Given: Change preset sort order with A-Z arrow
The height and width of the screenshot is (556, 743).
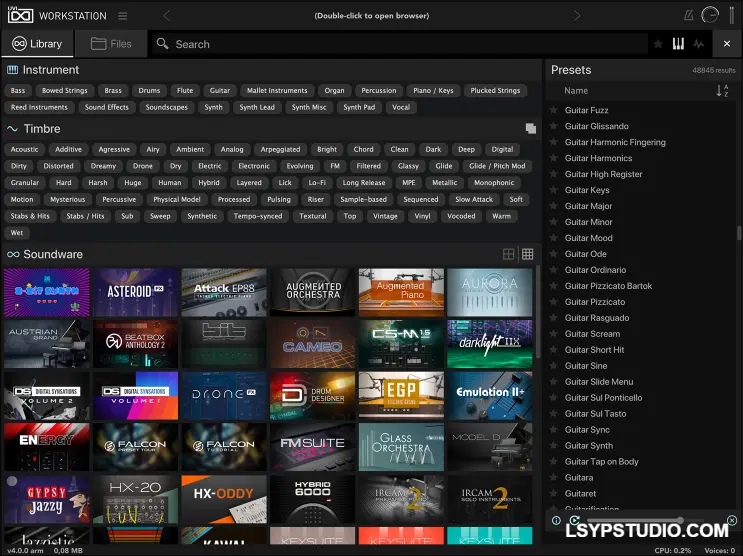Looking at the screenshot, I should pos(722,91).
